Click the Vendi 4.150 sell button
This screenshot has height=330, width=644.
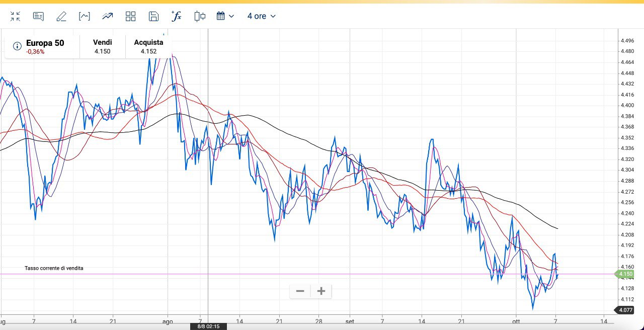pyautogui.click(x=102, y=46)
